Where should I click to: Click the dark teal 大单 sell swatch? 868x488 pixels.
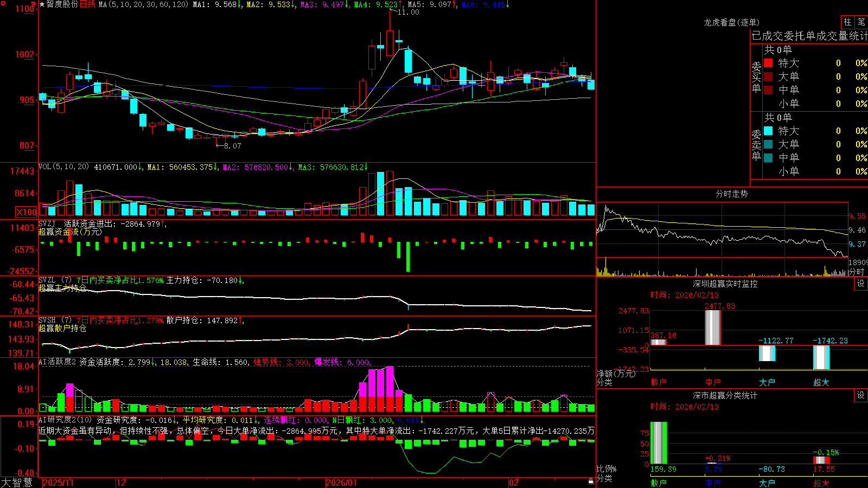coord(768,144)
